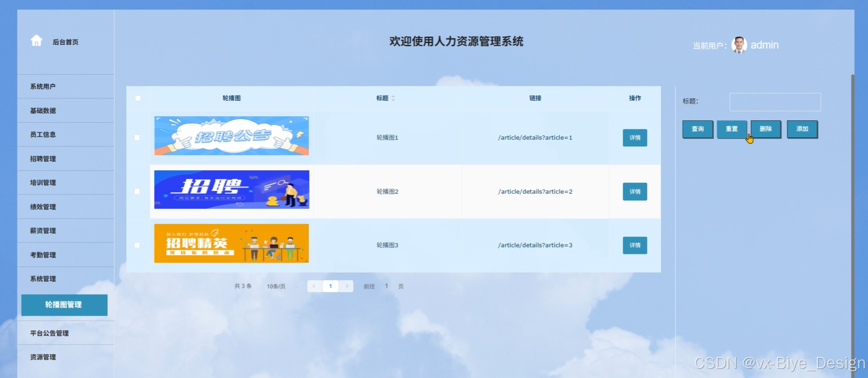Image resolution: width=868 pixels, height=378 pixels.
Task: Click link text /article/details?article=3
Action: click(535, 245)
